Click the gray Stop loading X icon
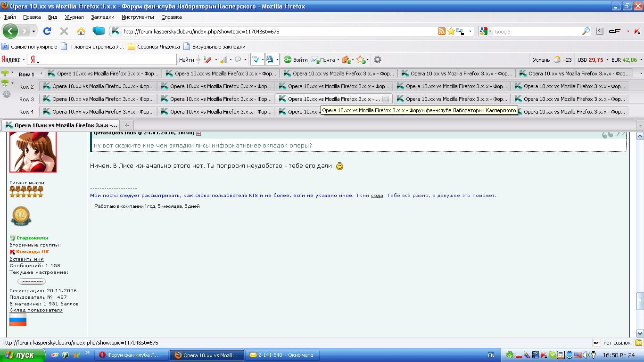 (x=64, y=31)
